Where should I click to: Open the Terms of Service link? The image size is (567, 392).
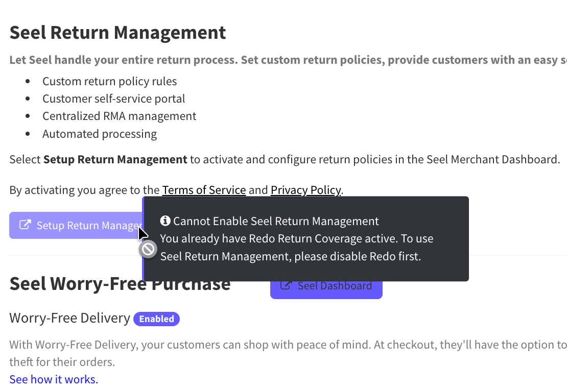click(204, 190)
